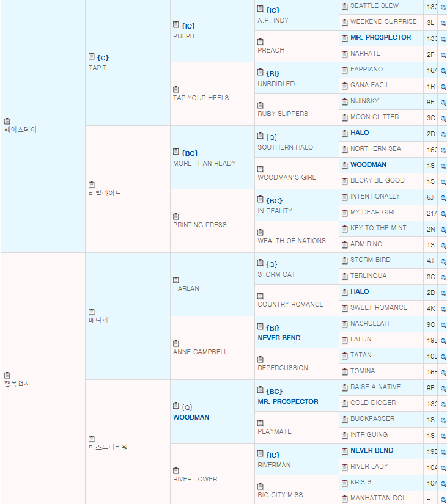
Task: Select the ADMIRING name
Action: [366, 244]
